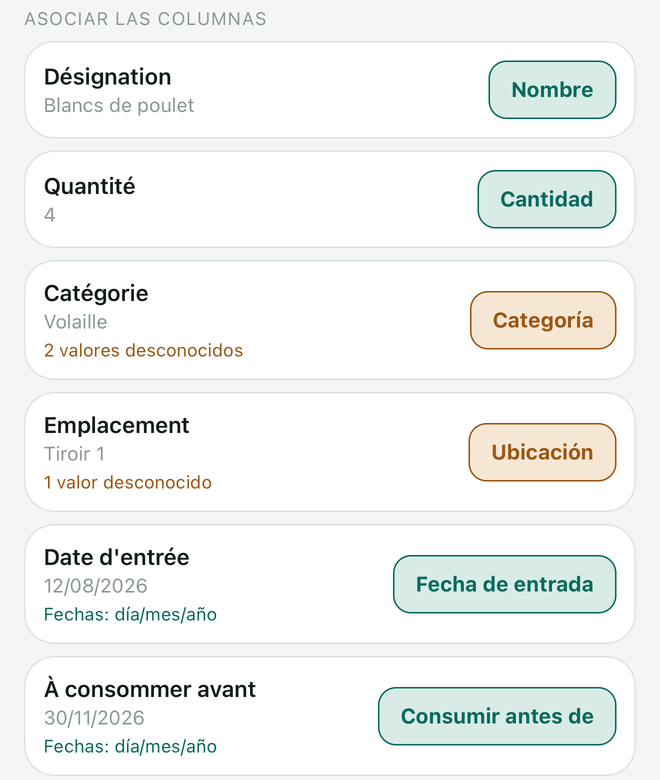The image size is (660, 780).
Task: Click the Fecha de entrada button
Action: (x=504, y=585)
